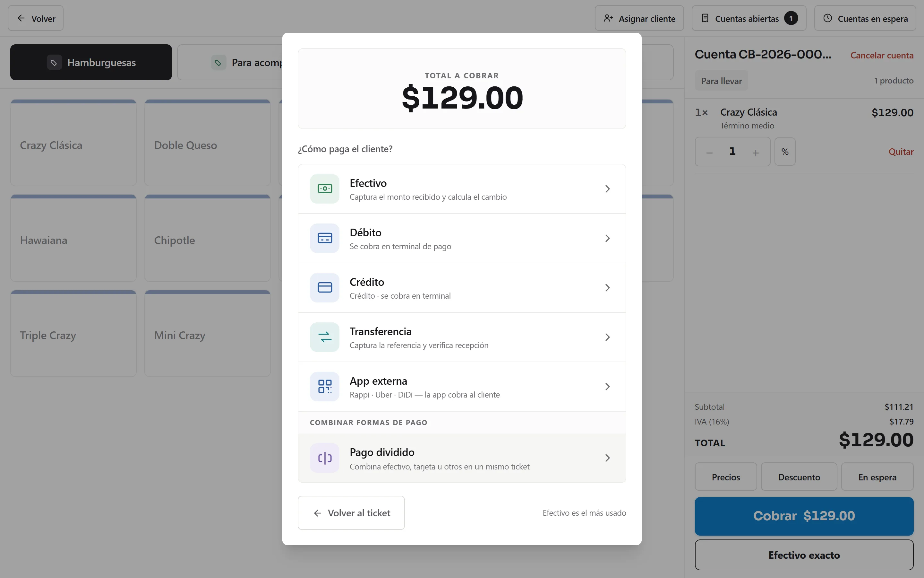Click the Cuentas en espera clock icon
The height and width of the screenshot is (578, 924).
(x=827, y=18)
